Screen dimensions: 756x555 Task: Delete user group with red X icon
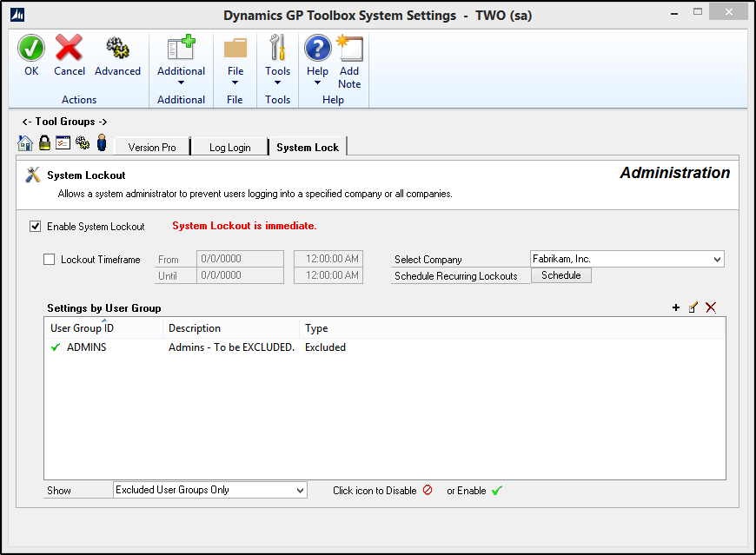tap(711, 307)
